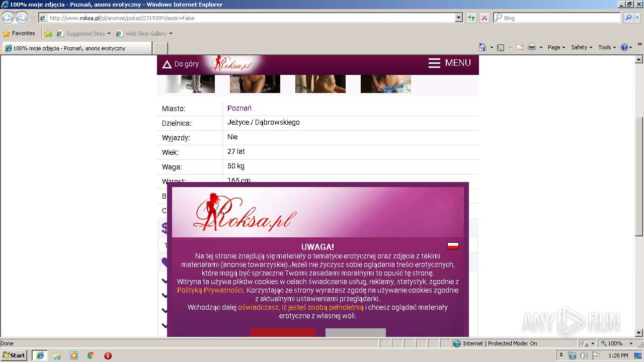Image resolution: width=644 pixels, height=362 pixels.
Task: Click the red Opera-like icon in taskbar
Action: (x=108, y=355)
